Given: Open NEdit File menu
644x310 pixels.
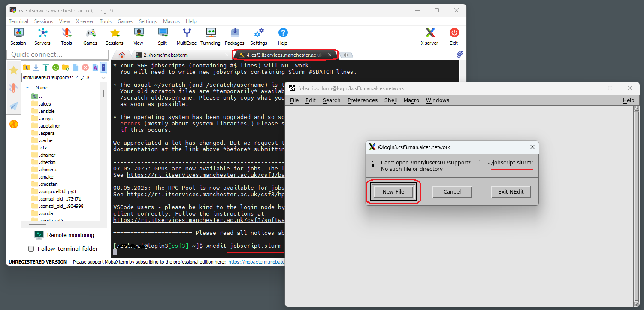Looking at the screenshot, I should tap(294, 100).
